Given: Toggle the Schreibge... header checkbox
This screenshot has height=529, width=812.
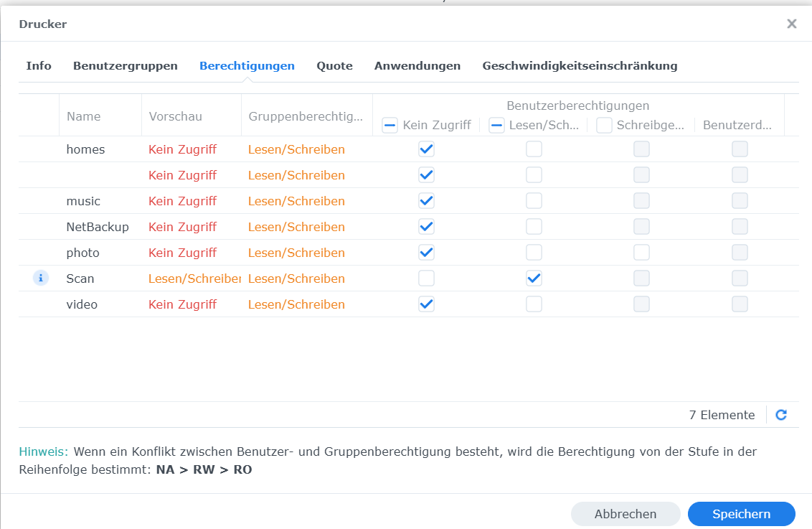Looking at the screenshot, I should 604,125.
